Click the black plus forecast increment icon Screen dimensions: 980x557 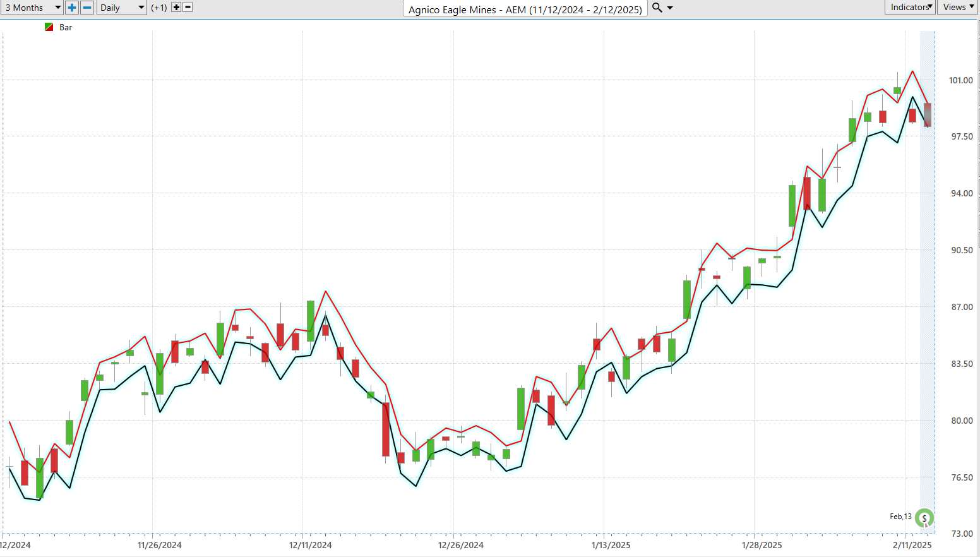coord(176,8)
